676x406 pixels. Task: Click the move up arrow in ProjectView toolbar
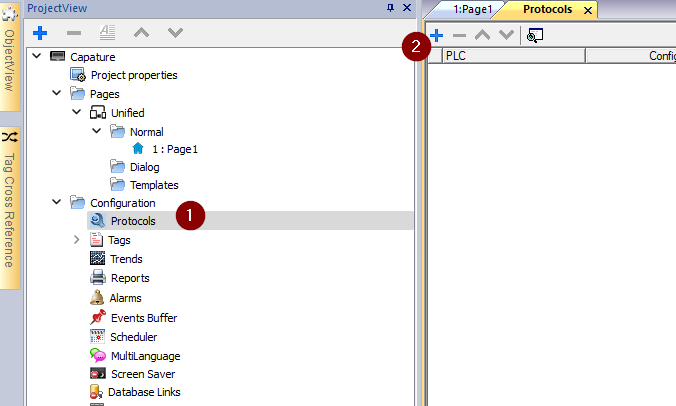[141, 33]
